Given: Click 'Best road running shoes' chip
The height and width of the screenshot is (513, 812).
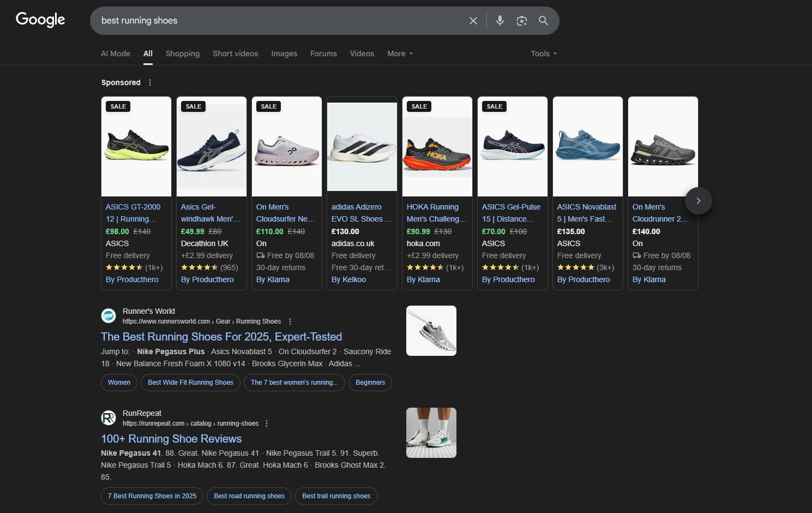Looking at the screenshot, I should (x=249, y=496).
